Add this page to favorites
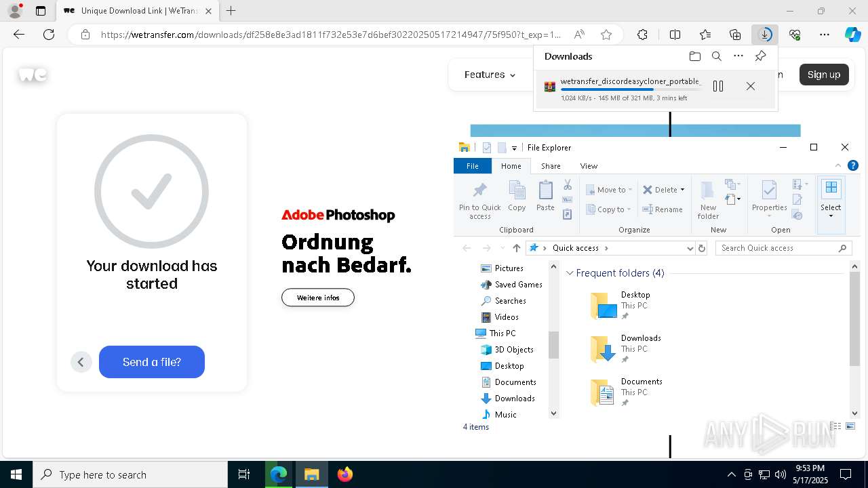 [606, 35]
